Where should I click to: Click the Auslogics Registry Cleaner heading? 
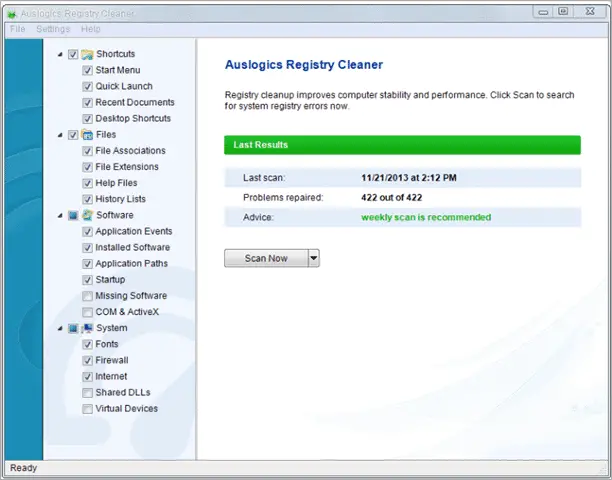(x=304, y=65)
